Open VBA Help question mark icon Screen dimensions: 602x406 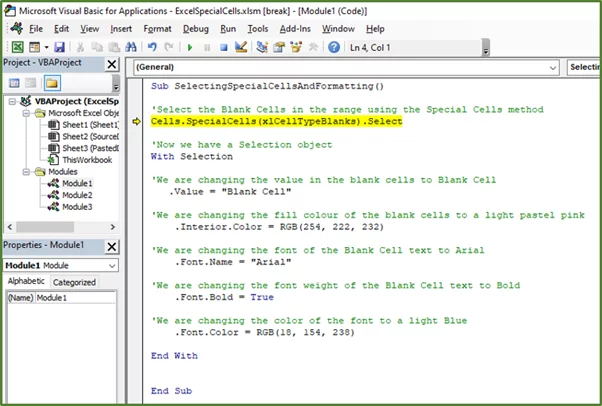tap(334, 47)
